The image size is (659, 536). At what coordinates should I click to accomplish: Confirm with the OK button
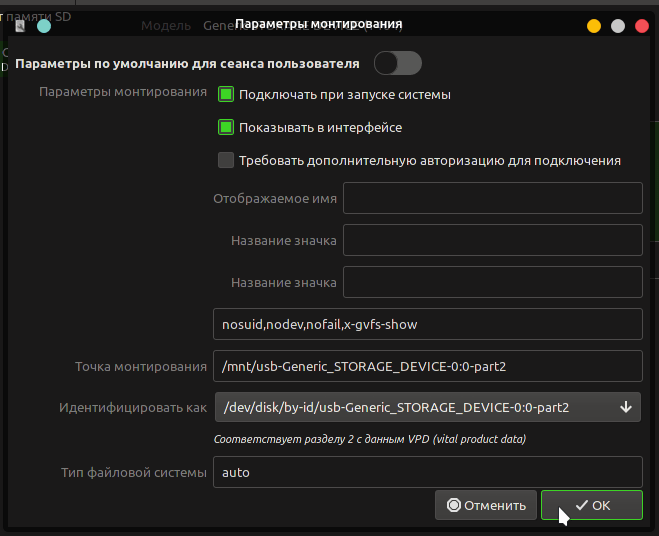point(591,505)
